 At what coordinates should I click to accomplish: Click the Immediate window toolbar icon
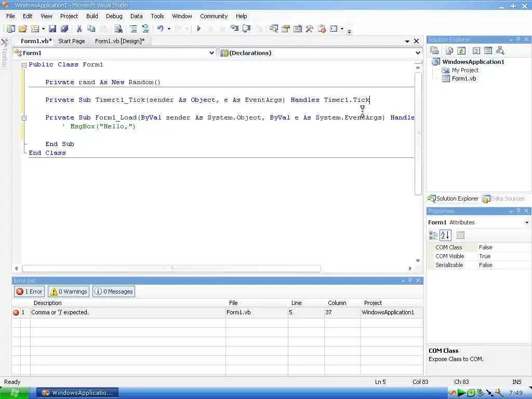[x=334, y=29]
